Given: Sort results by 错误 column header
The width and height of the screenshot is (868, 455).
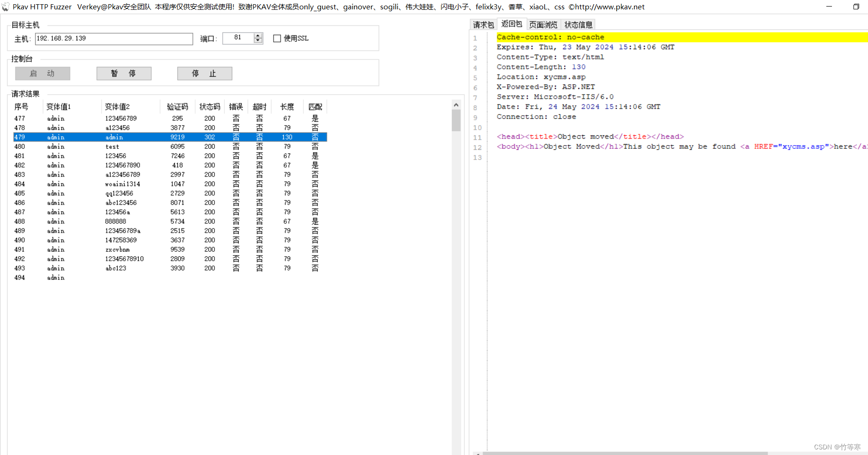Looking at the screenshot, I should [236, 107].
